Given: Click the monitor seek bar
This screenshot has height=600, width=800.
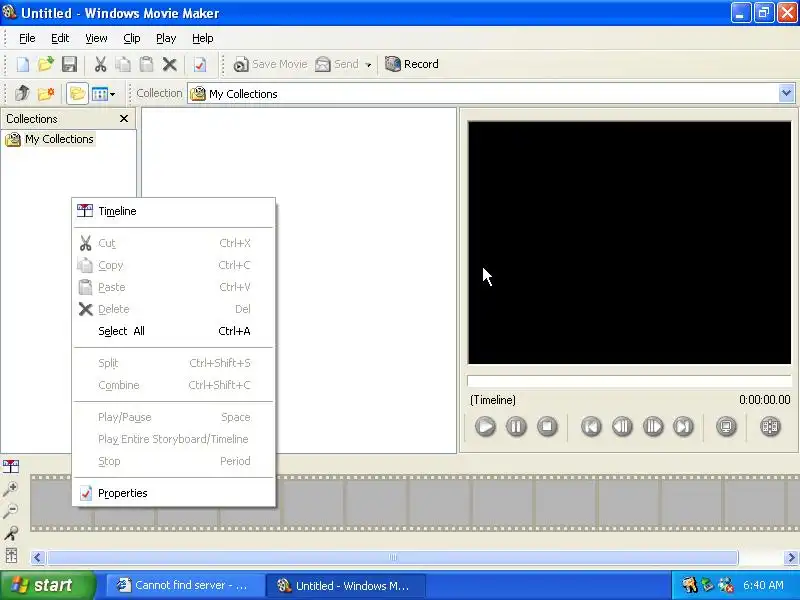Looking at the screenshot, I should [629, 381].
